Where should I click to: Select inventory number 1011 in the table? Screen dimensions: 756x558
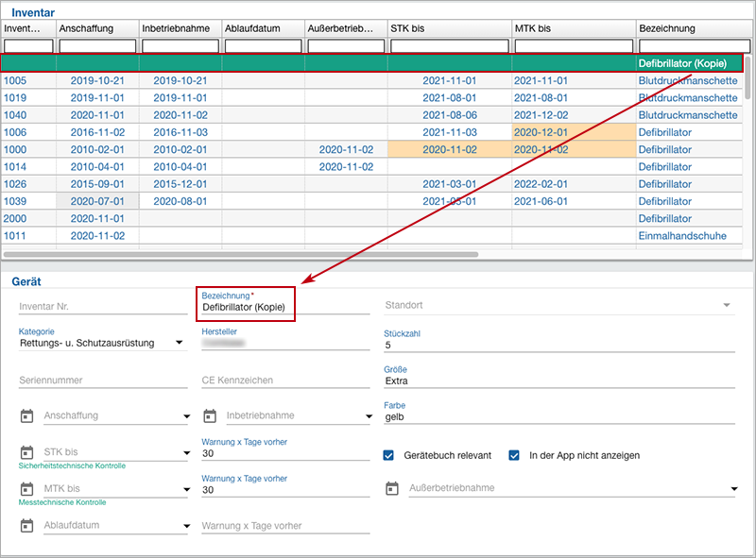[15, 236]
